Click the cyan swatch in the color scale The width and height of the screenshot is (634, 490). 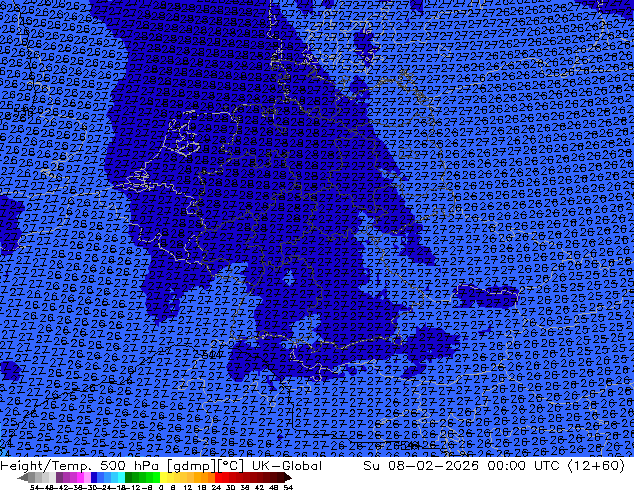coord(121,477)
